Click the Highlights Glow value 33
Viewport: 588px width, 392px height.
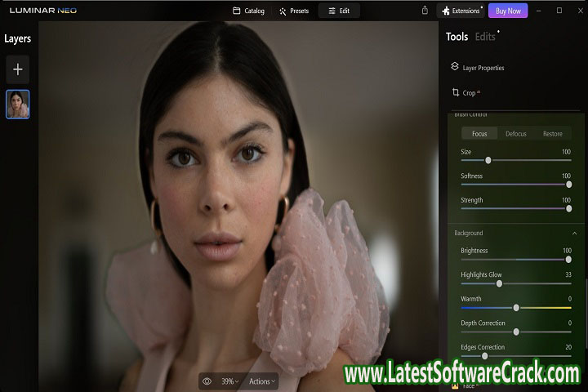click(x=568, y=274)
